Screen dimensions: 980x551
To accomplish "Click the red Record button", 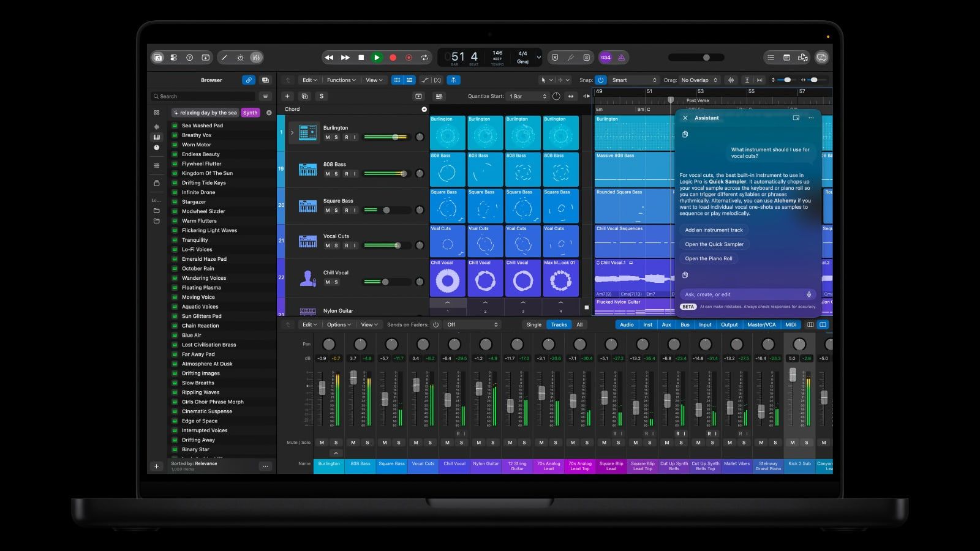I will (x=393, y=58).
